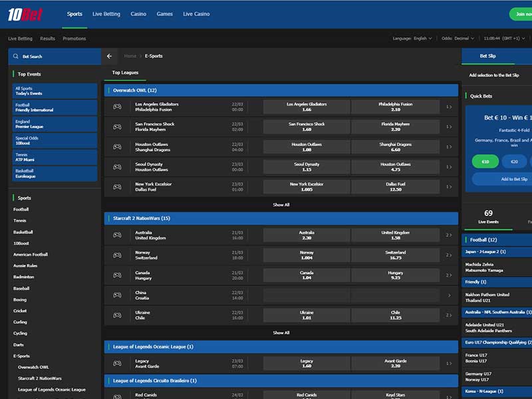Image resolution: width=532 pixels, height=399 pixels.
Task: Open more markets for Houston Outlaws vs Shanghai Dragons
Action: click(449, 146)
